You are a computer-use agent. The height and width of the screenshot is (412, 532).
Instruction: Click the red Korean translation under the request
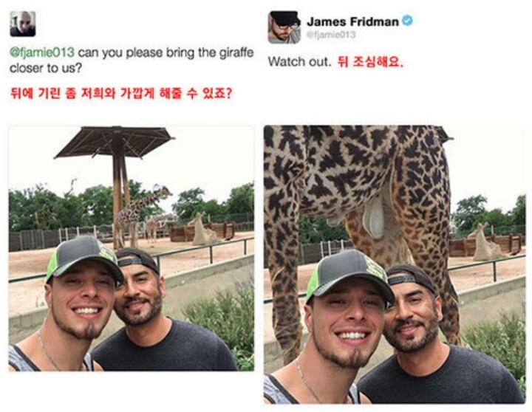pos(121,93)
